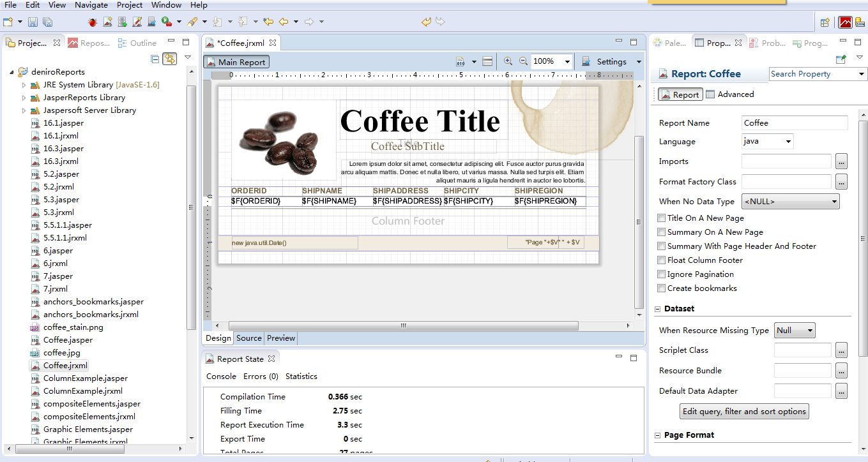Viewport: 868px width, 462px height.
Task: Click the Main Report button
Action: tap(236, 61)
